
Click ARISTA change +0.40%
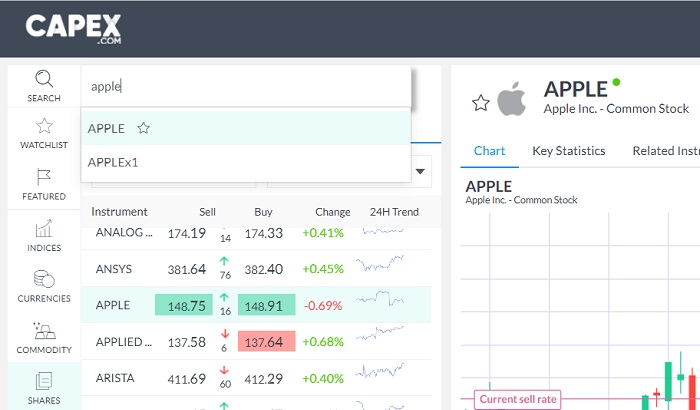pyautogui.click(x=323, y=378)
